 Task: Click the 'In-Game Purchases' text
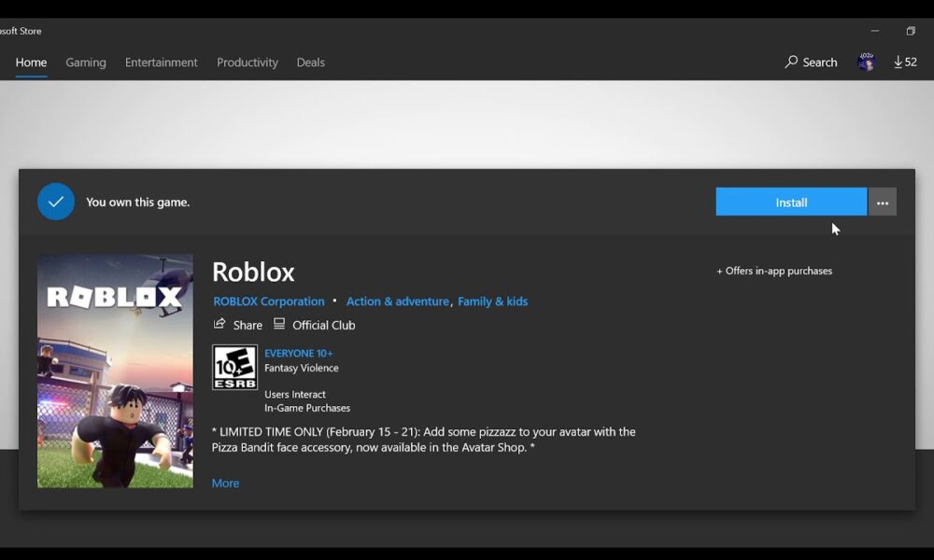307,408
